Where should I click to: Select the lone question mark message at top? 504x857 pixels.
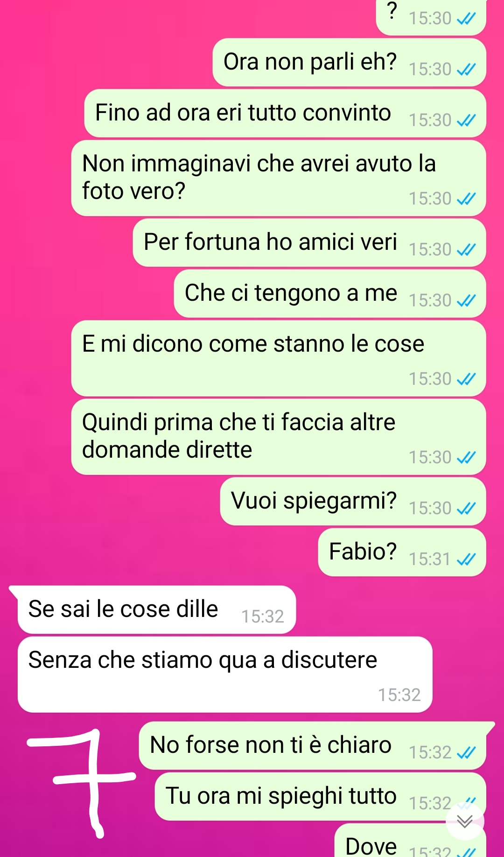(431, 17)
